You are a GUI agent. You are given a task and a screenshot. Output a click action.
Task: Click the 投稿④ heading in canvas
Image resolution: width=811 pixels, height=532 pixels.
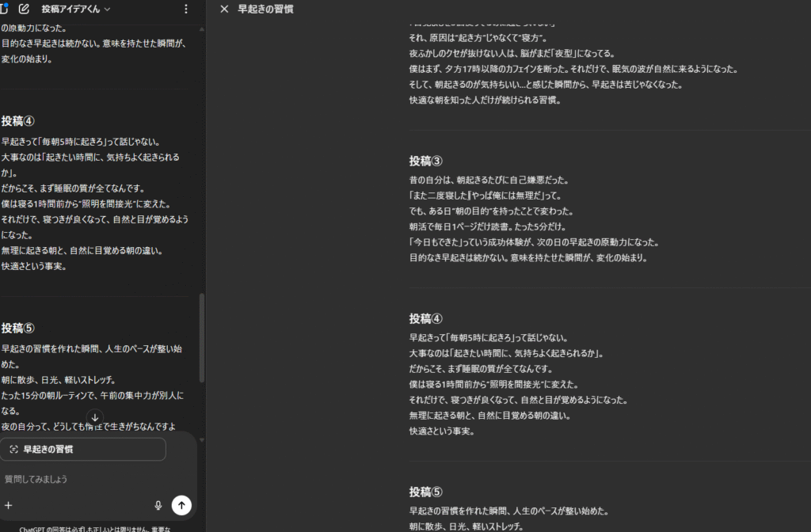coord(425,318)
